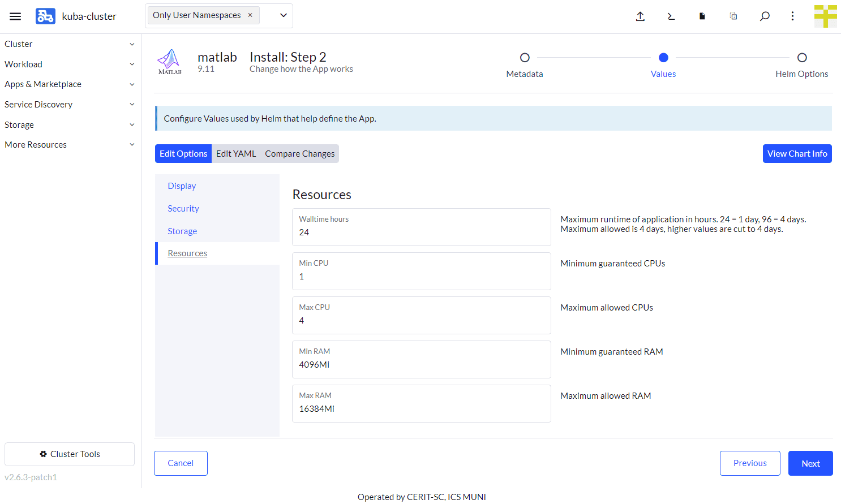Remove the Only User Namespaces filter chip

(x=250, y=15)
